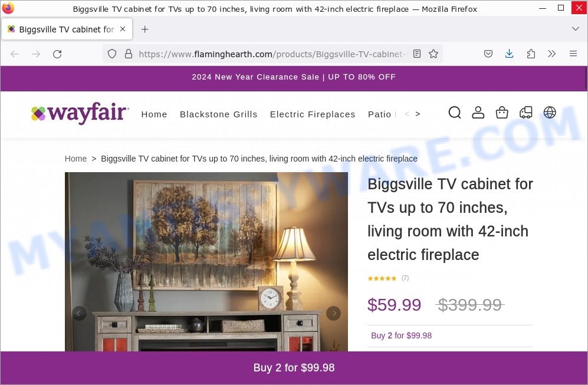Click the Extensions puzzle icon
The width and height of the screenshot is (588, 385).
(531, 54)
